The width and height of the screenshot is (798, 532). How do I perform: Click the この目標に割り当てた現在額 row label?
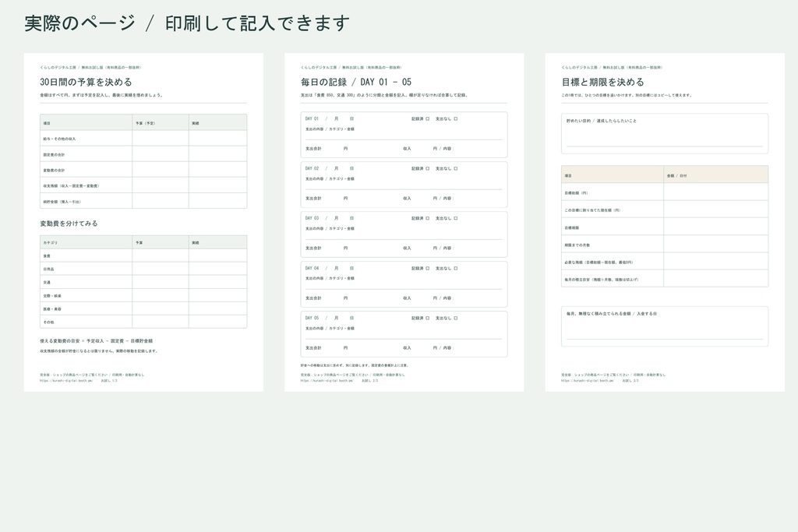(592, 210)
